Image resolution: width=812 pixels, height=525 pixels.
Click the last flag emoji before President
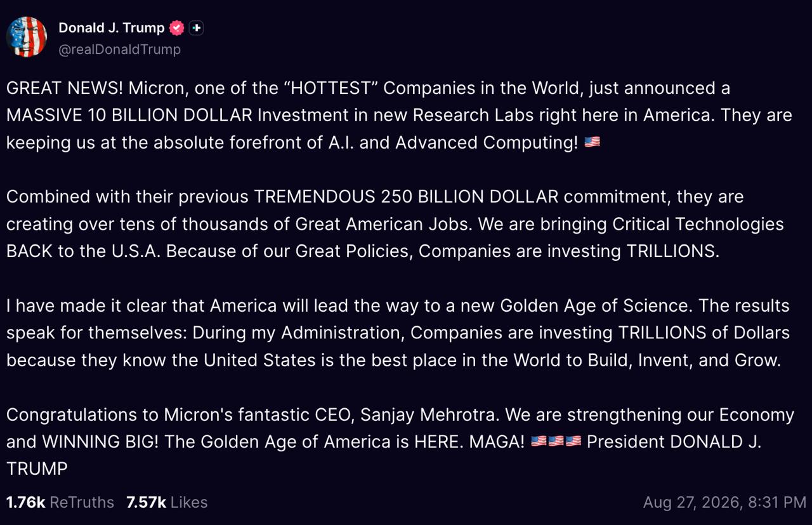[573, 441]
